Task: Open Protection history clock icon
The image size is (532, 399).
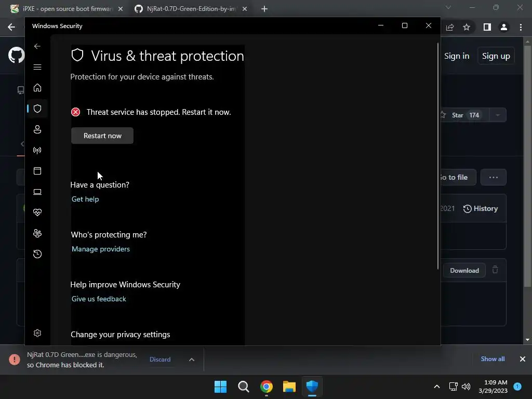Action: pyautogui.click(x=37, y=254)
